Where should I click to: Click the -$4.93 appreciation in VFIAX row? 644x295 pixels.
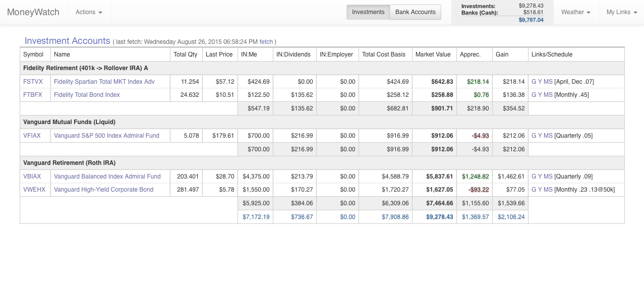(x=481, y=136)
